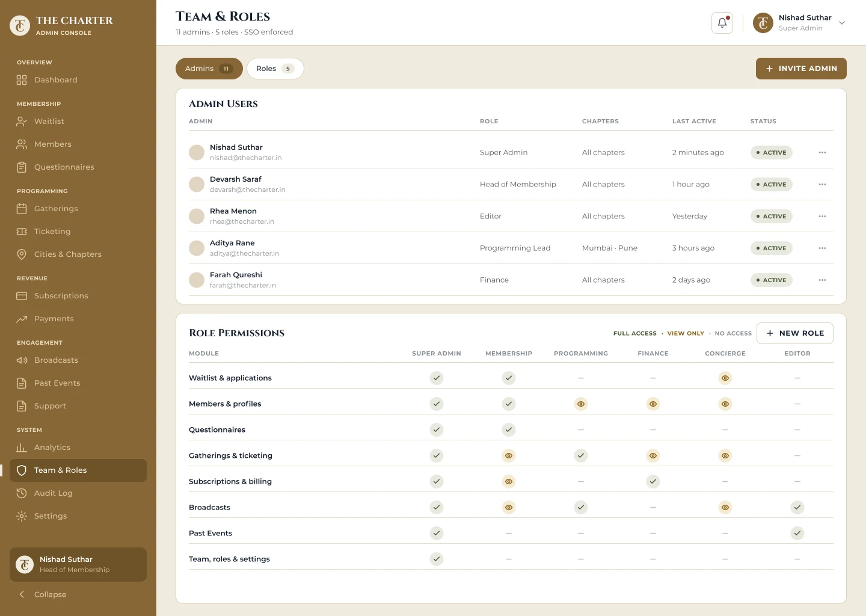
Task: Click the Questionnaires clipboard icon
Action: [22, 167]
